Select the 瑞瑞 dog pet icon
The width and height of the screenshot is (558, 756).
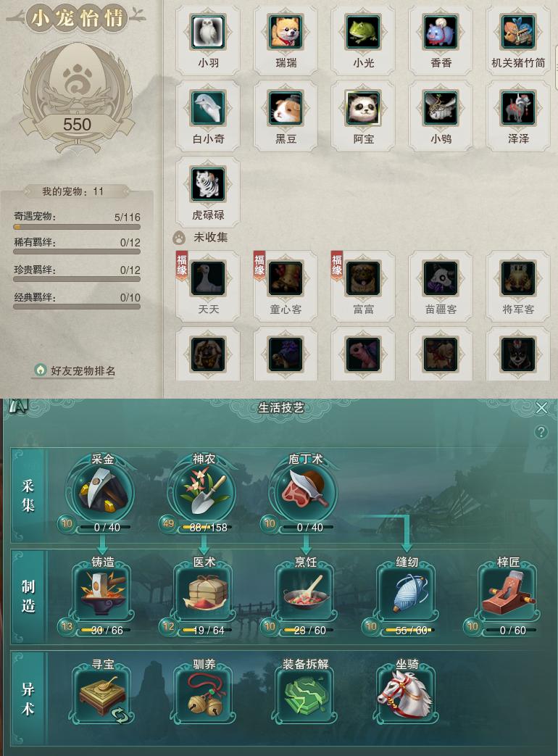286,33
